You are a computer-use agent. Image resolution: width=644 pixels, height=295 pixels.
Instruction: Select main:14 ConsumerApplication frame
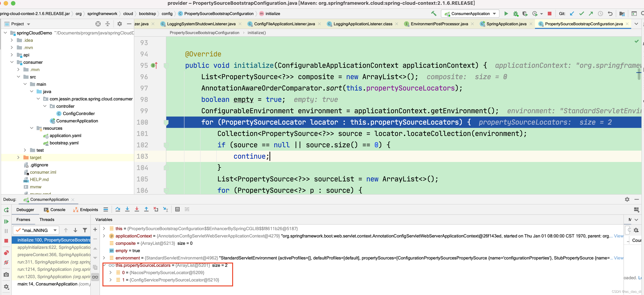point(53,284)
